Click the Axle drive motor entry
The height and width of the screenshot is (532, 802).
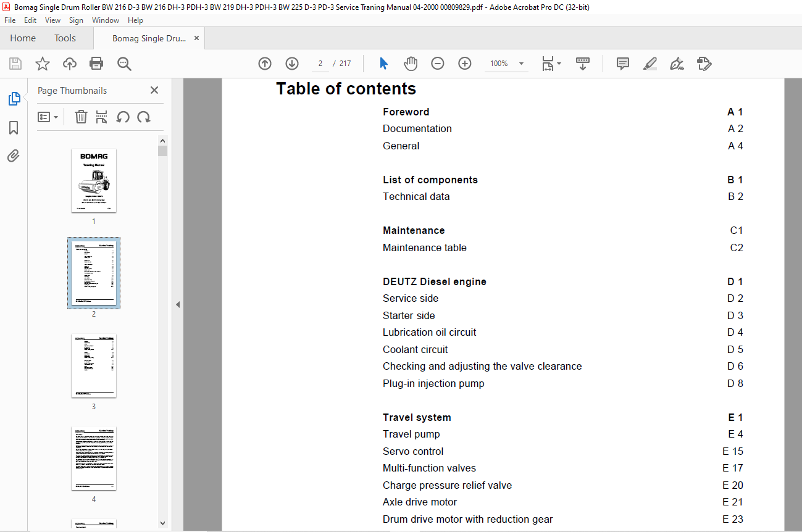coord(420,502)
